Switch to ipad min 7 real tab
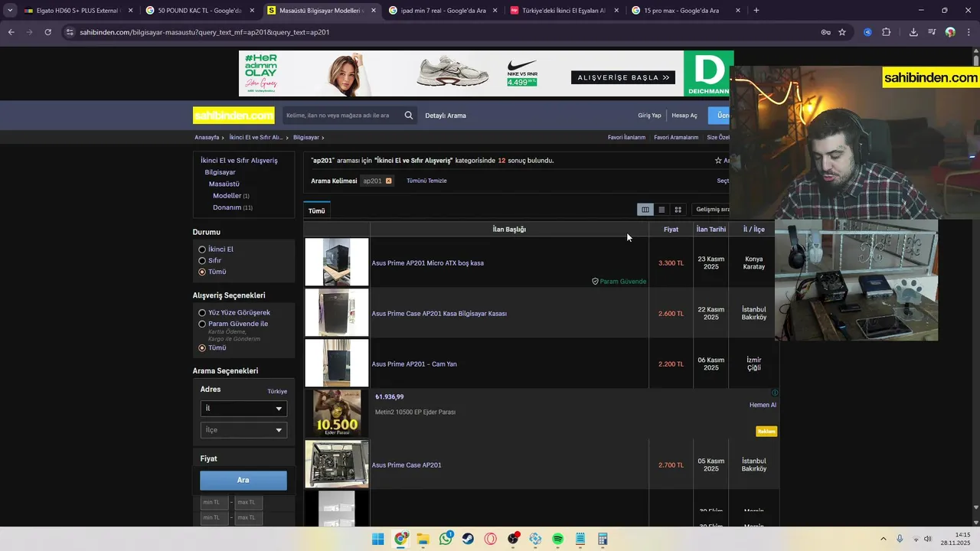 443,11
